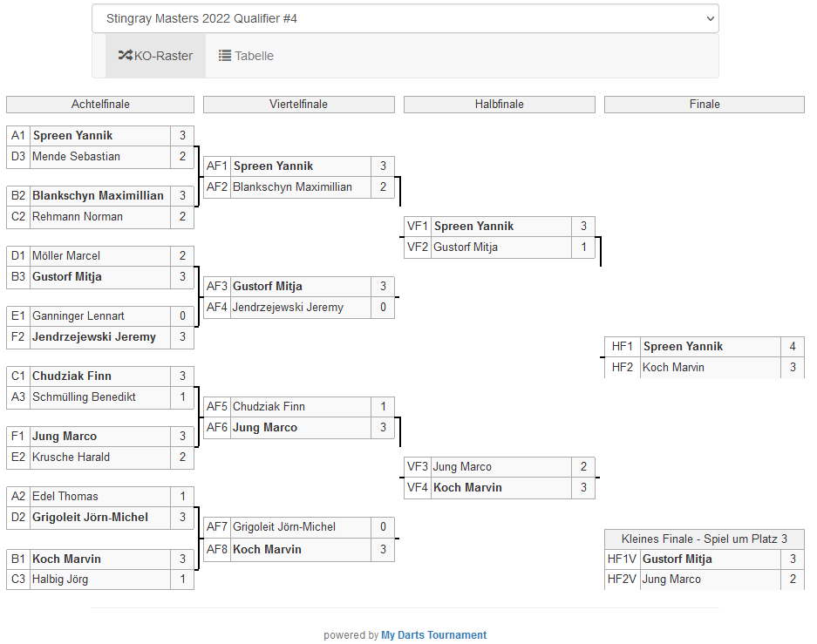
Task: Select the Achtelfinale round header
Action: coord(100,105)
